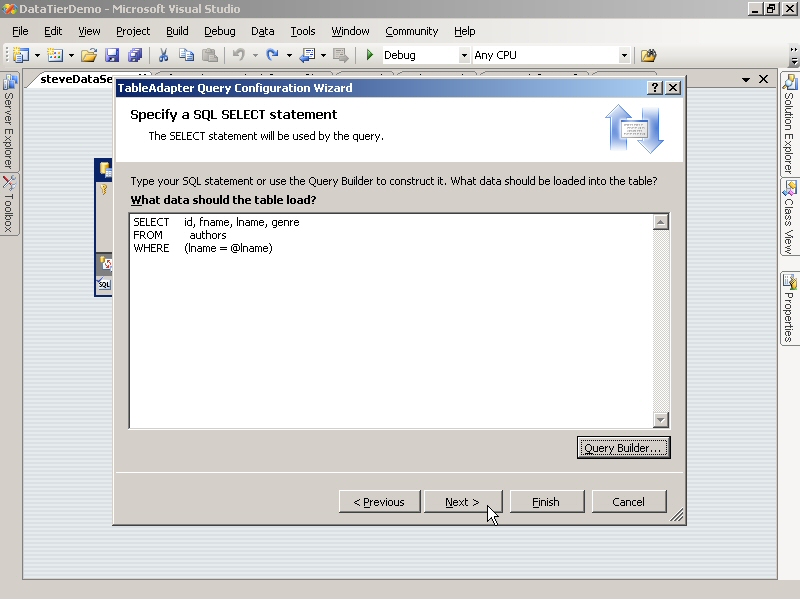Viewport: 800px width, 600px height.
Task: Click the Add New Item toolbar icon
Action: [55, 55]
